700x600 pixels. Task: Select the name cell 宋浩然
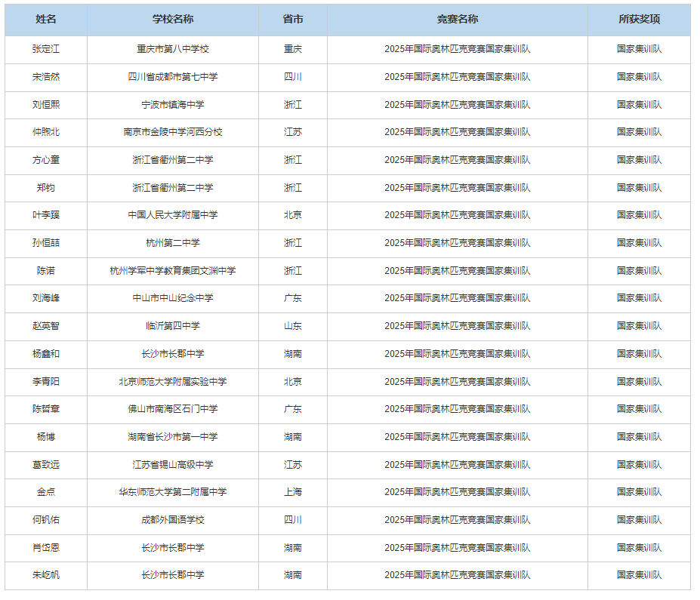click(x=46, y=77)
